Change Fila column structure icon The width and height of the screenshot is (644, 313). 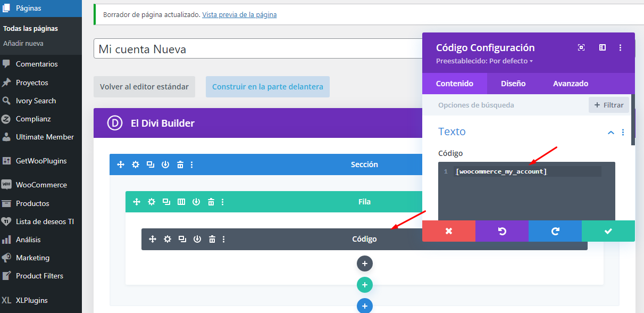point(181,202)
